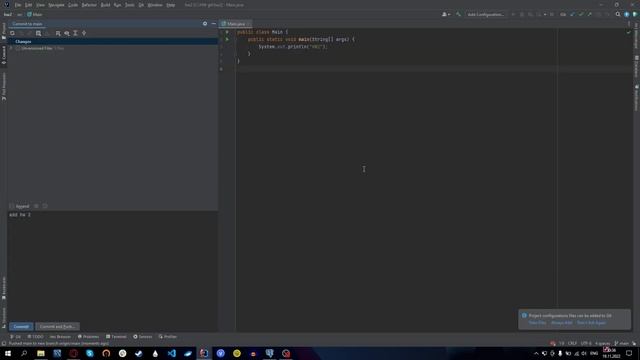Image resolution: width=640 pixels, height=360 pixels.
Task: Open the Git tool window tab
Action: pyautogui.click(x=16, y=337)
